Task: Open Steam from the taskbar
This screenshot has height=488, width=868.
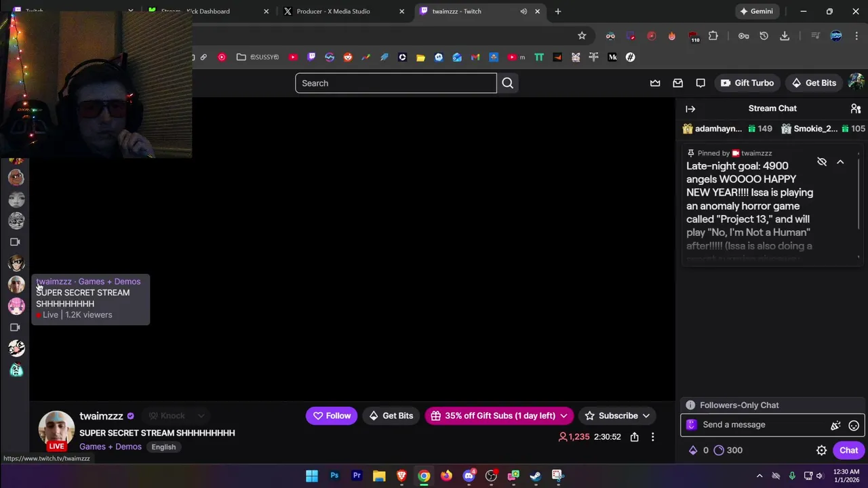Action: tap(536, 476)
